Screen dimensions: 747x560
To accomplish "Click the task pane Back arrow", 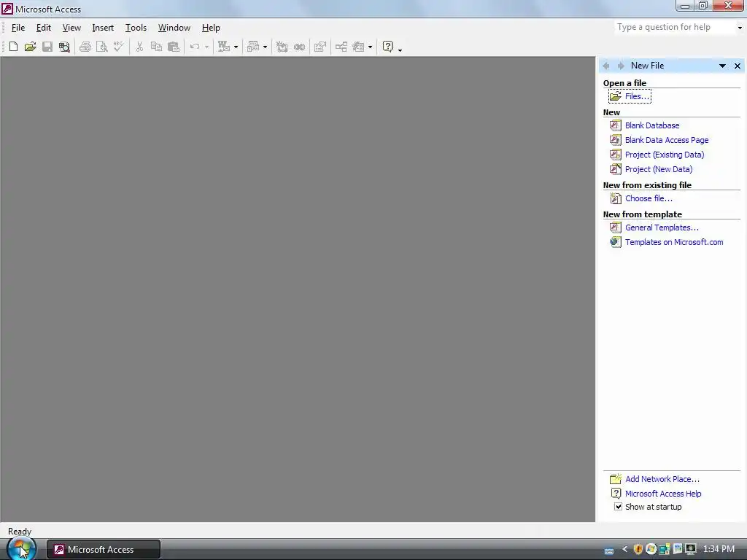I will 606,66.
